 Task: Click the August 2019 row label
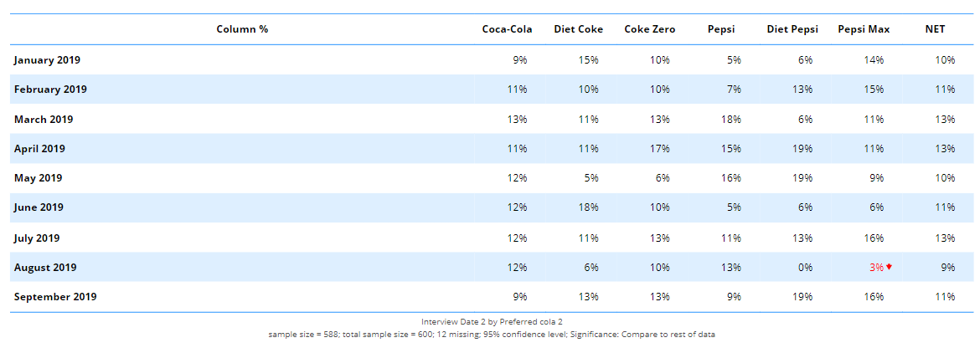[x=45, y=268]
